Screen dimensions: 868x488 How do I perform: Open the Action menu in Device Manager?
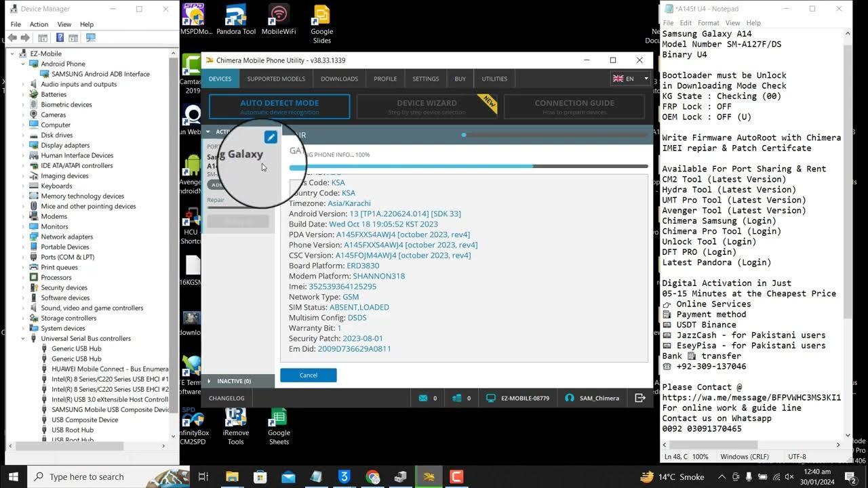(x=39, y=24)
